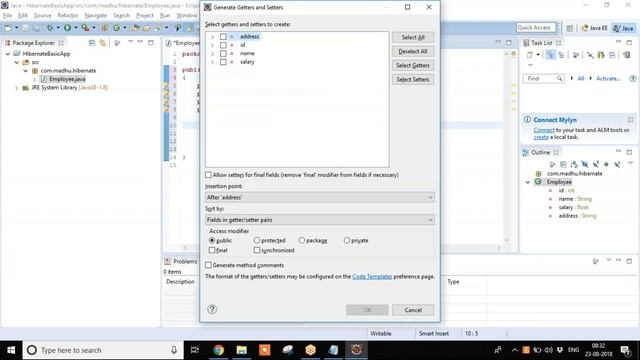Click the taskbar search box
The image size is (640, 360).
coord(103,350)
